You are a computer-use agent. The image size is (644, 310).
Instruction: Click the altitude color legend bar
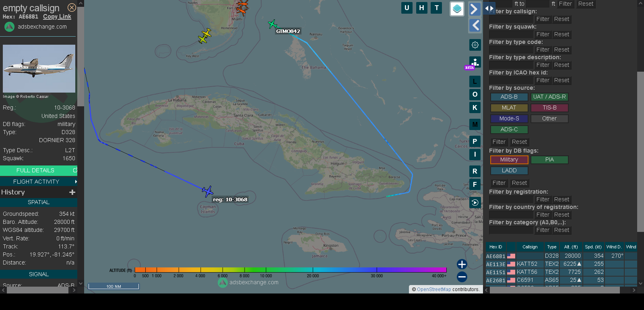291,270
